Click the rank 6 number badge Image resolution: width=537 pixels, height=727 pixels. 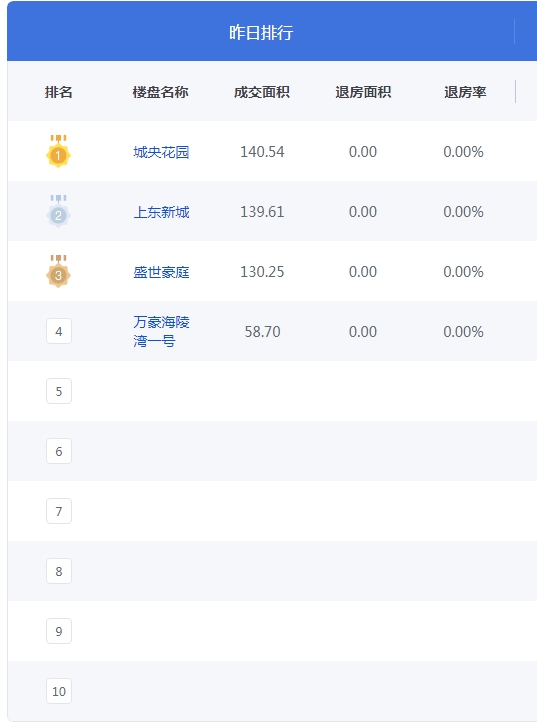[x=59, y=451]
